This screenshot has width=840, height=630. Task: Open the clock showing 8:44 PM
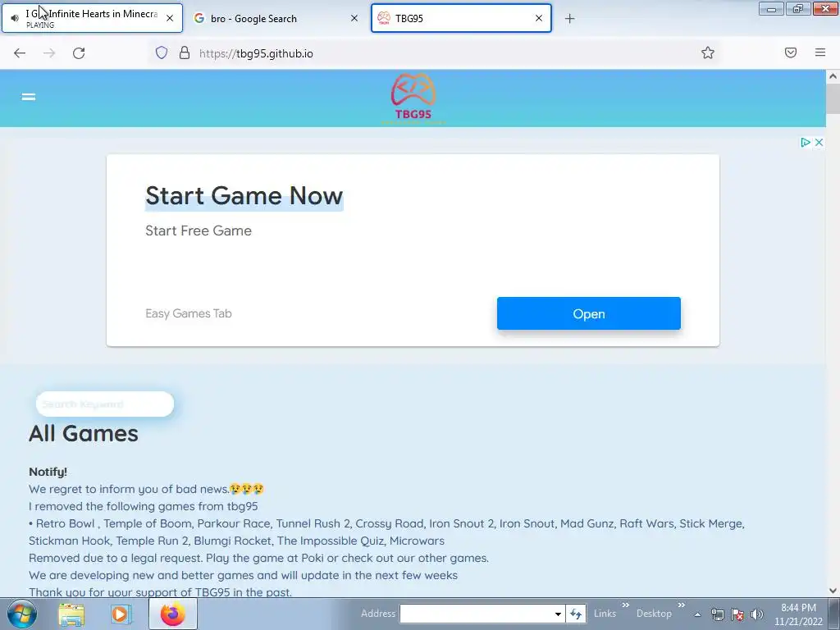point(798,614)
